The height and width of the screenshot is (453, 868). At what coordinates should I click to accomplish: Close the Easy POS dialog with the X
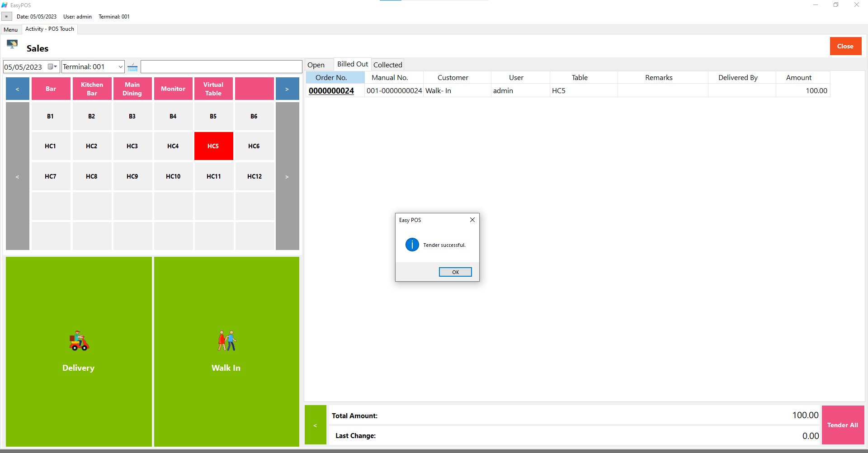point(472,220)
